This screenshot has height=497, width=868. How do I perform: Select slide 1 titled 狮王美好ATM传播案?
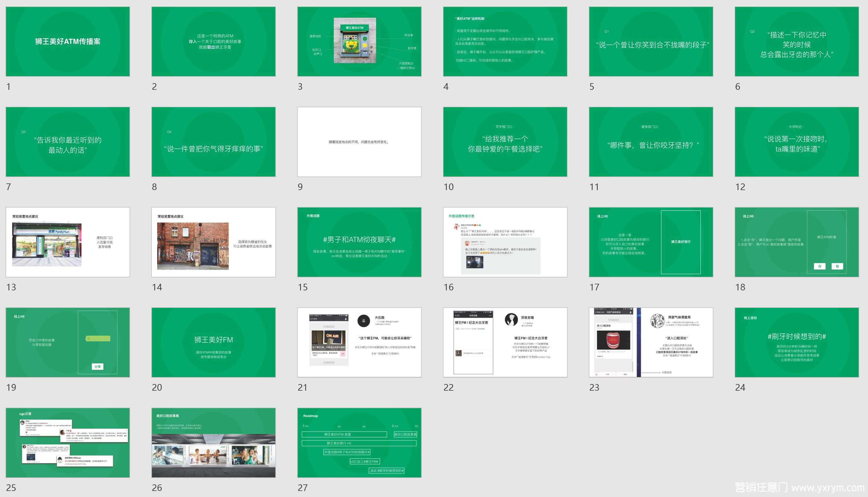[67, 41]
